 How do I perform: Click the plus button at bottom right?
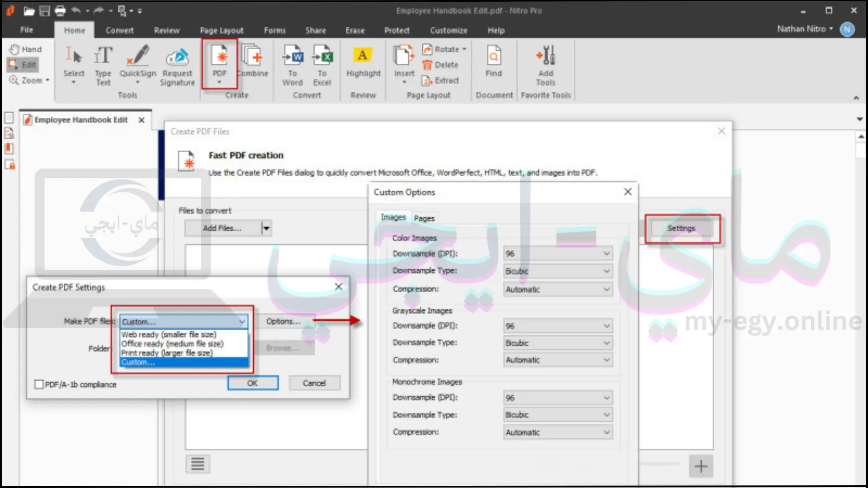[x=701, y=466]
